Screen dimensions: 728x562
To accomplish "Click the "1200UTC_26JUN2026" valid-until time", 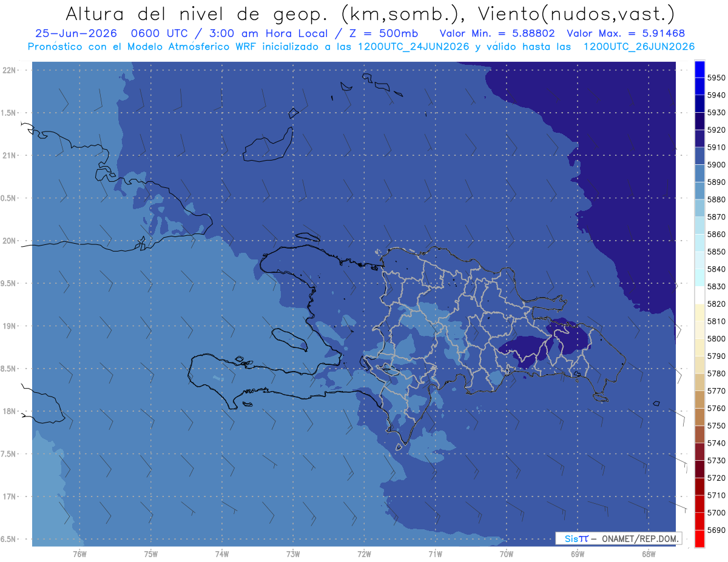I will tap(639, 47).
